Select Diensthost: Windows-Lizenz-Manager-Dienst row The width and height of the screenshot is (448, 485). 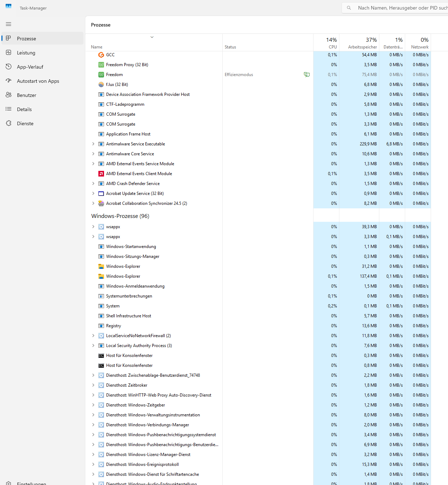coord(148,455)
